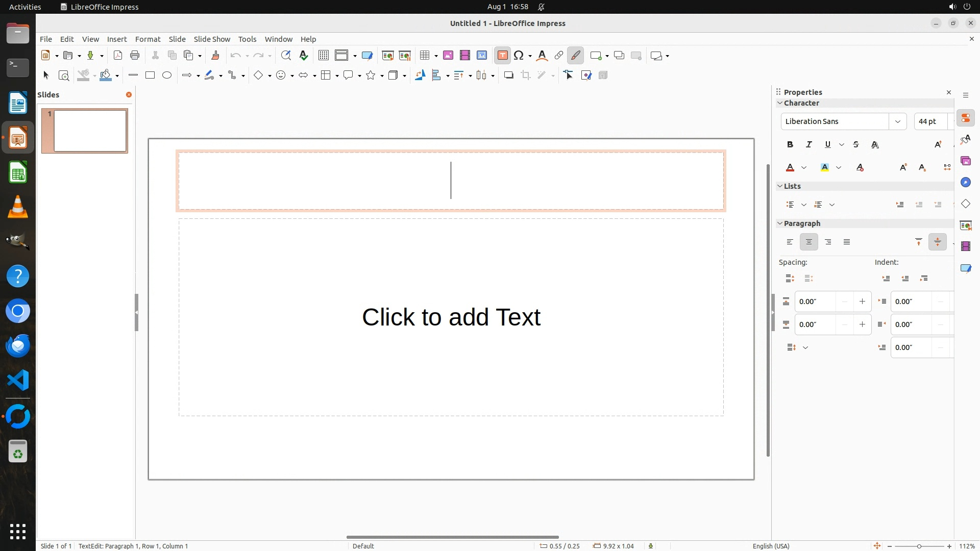
Task: Open the font name dropdown list
Action: point(897,121)
